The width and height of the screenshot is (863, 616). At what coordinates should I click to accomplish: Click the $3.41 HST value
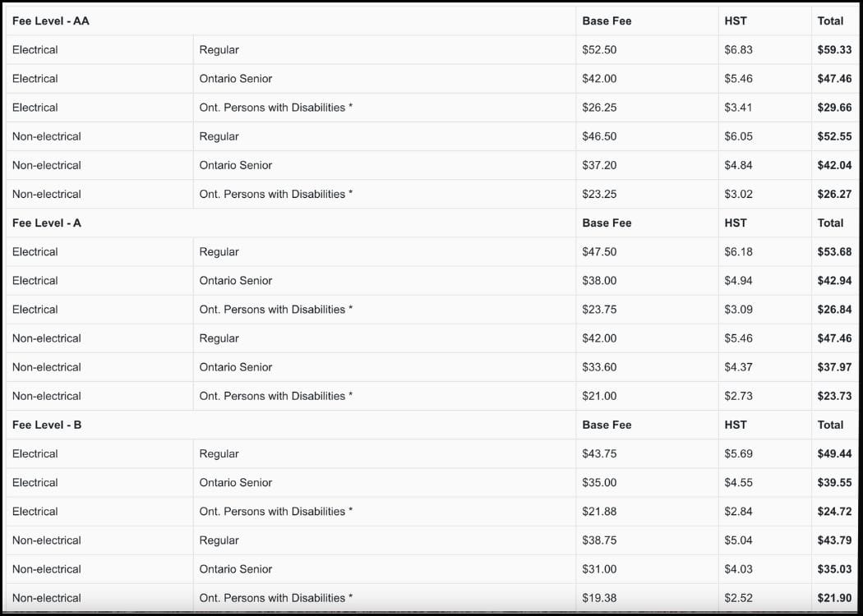coord(738,108)
